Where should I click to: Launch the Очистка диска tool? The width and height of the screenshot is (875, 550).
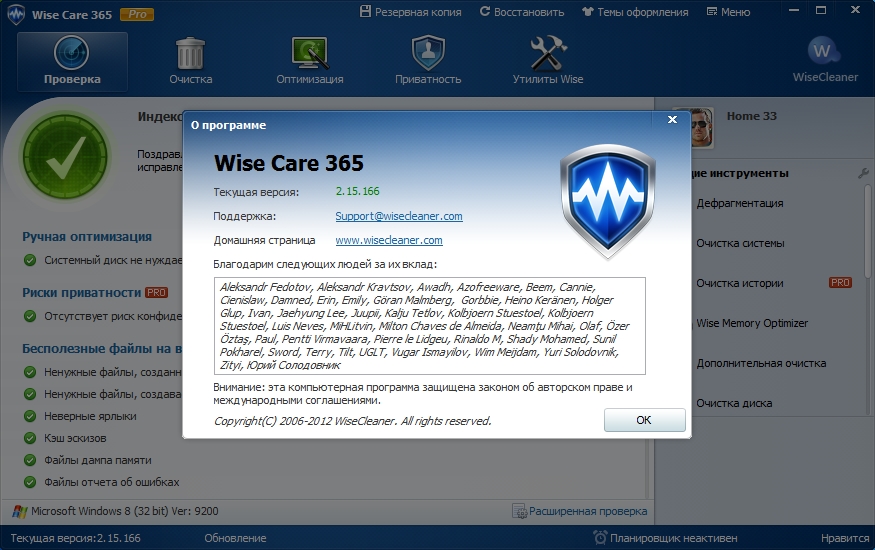(x=734, y=403)
